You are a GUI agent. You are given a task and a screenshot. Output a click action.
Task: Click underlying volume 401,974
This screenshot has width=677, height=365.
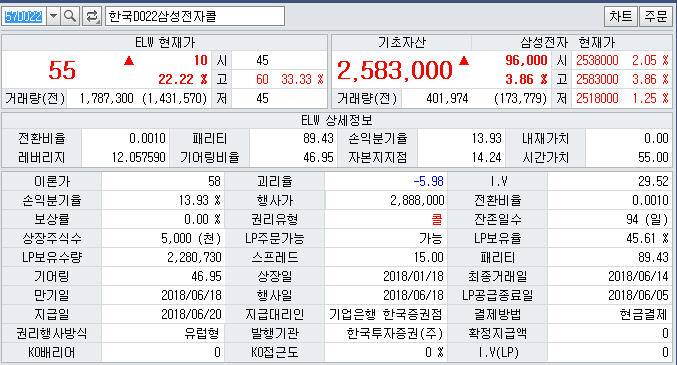[447, 98]
